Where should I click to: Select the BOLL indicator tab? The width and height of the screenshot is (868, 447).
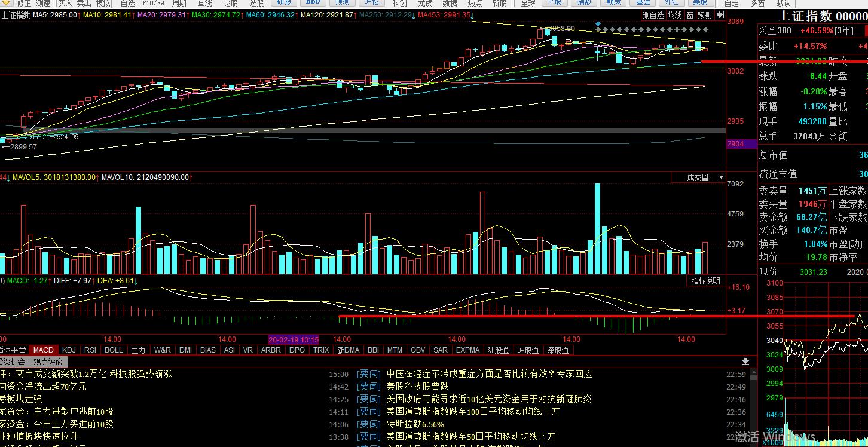pyautogui.click(x=114, y=350)
